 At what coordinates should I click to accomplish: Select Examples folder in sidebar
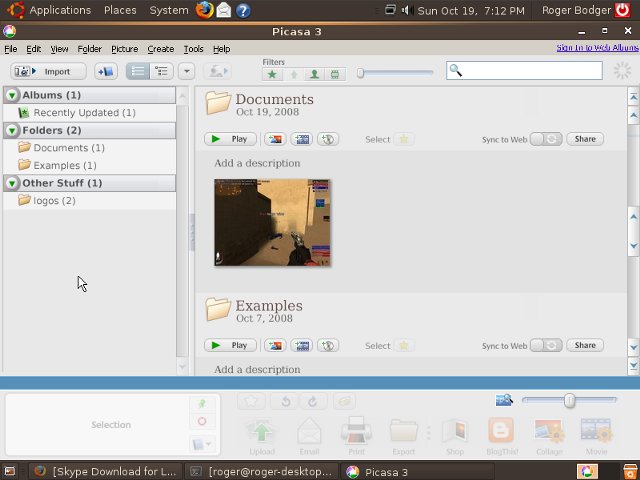tap(89, 165)
